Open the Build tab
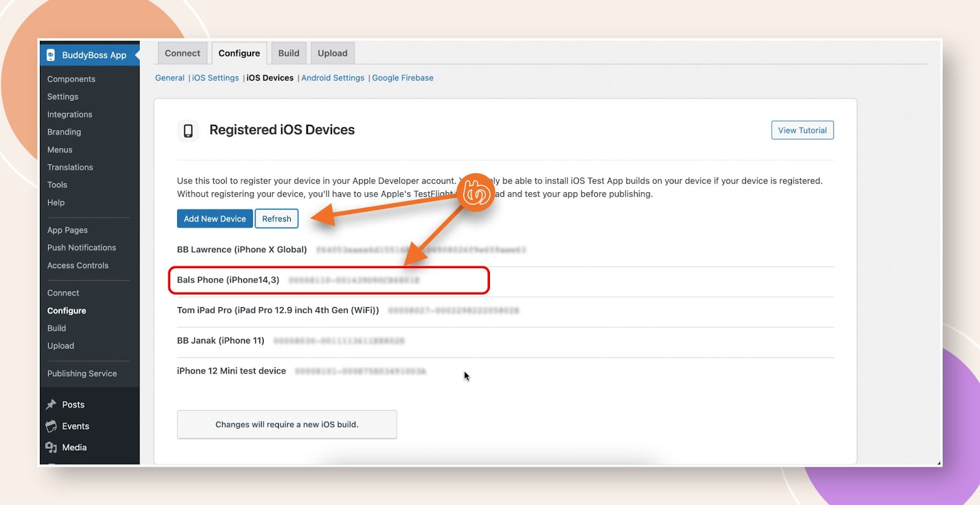This screenshot has width=980, height=505. click(289, 53)
